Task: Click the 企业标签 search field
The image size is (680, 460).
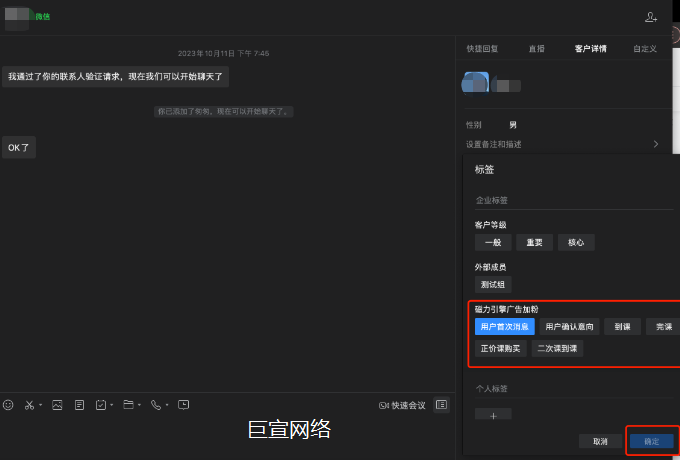Action: (x=574, y=200)
